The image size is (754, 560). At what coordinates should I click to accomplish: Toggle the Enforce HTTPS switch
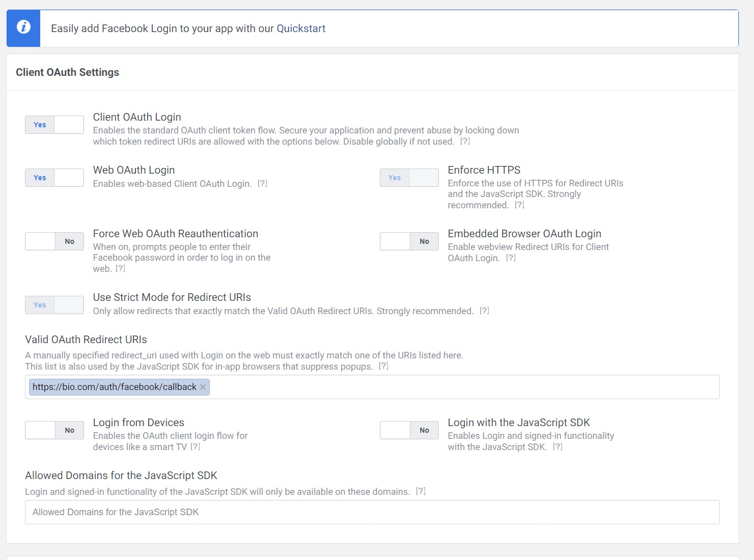(409, 178)
